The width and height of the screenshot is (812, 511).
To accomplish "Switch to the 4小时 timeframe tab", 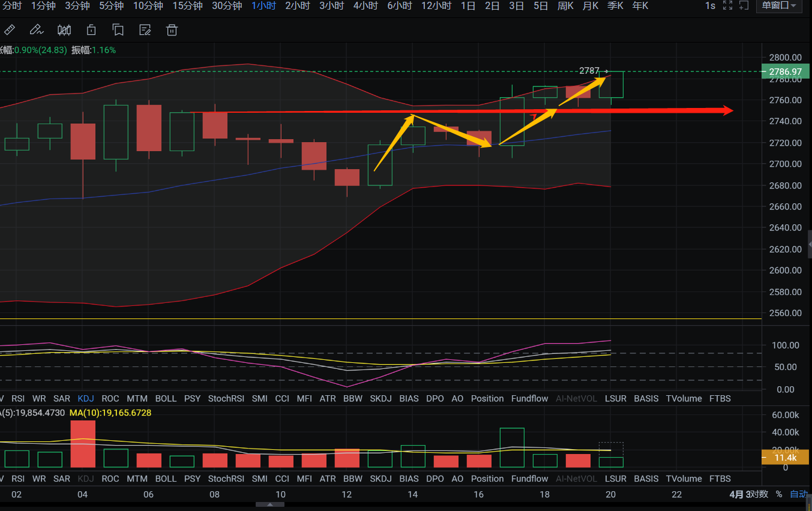I will pos(365,6).
